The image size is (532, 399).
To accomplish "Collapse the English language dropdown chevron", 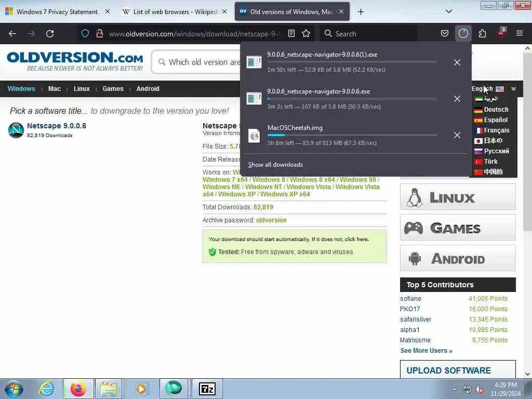I will [513, 89].
